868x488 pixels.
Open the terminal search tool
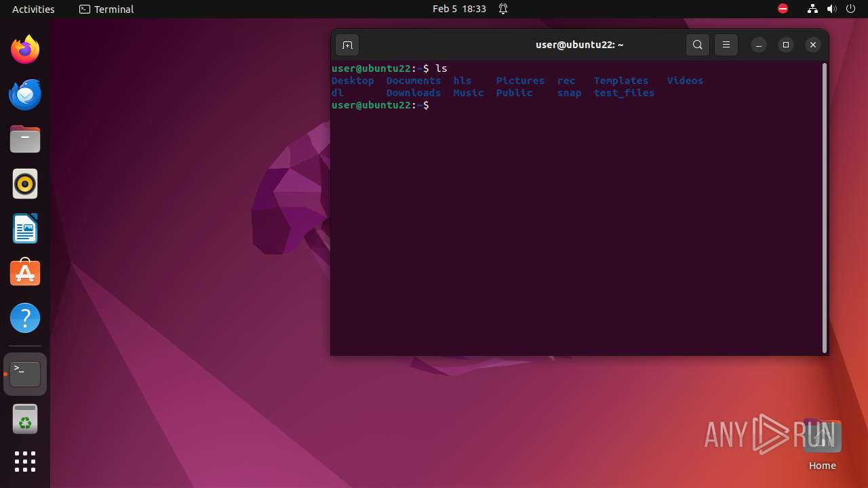point(698,45)
